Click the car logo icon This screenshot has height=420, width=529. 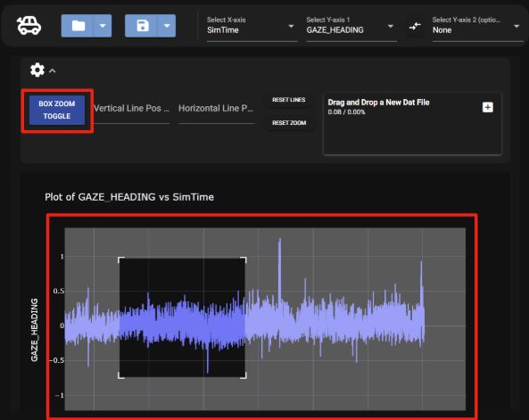coord(29,26)
